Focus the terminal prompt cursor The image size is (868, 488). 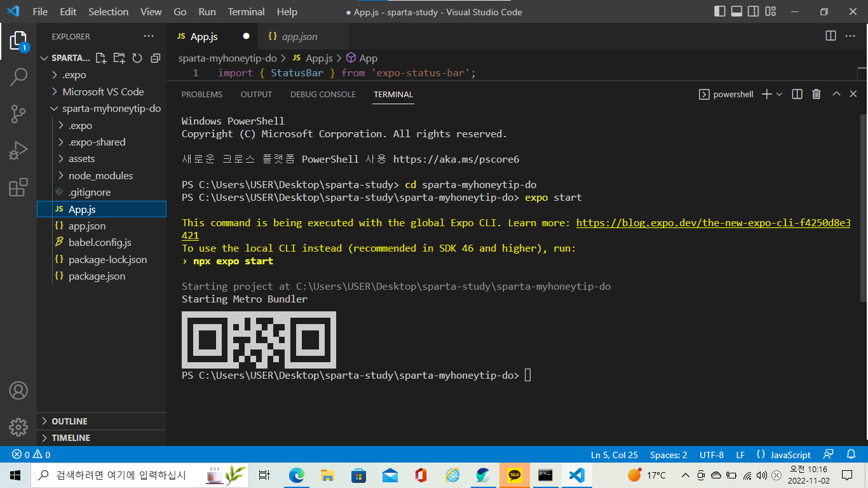pos(527,376)
